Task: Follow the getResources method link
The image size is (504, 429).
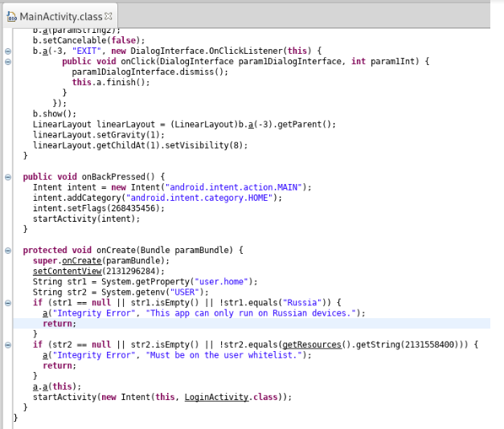Action: tap(312, 345)
